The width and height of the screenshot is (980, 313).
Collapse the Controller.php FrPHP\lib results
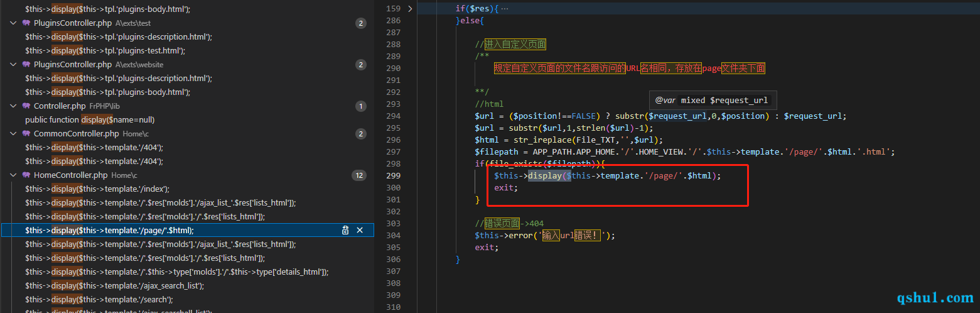click(x=13, y=106)
